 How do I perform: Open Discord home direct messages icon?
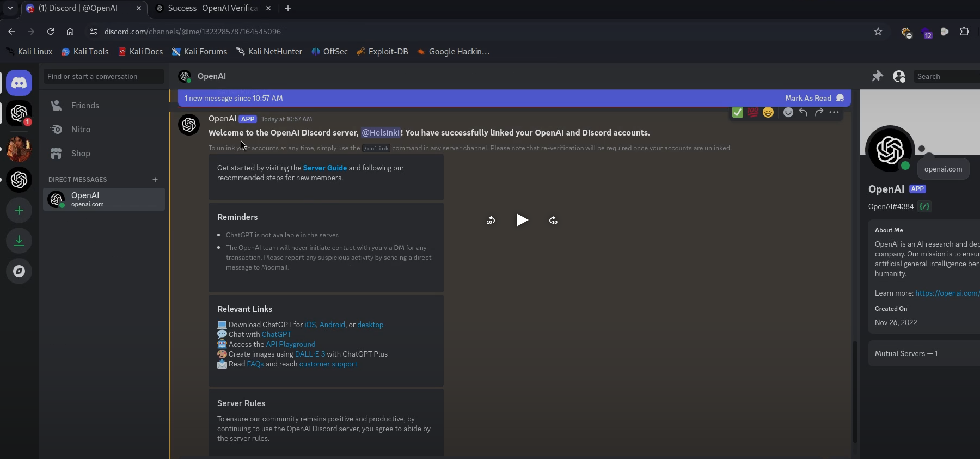(19, 83)
